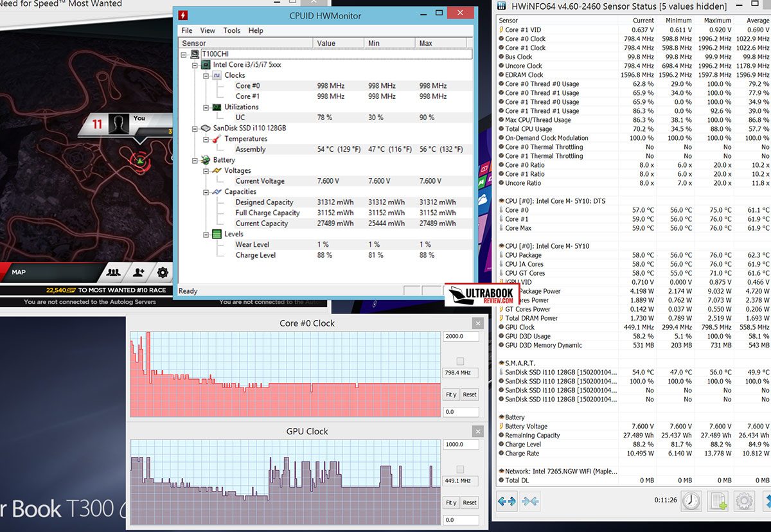771x532 pixels.
Task: Click the Value column header in HWMonitor
Action: (339, 43)
